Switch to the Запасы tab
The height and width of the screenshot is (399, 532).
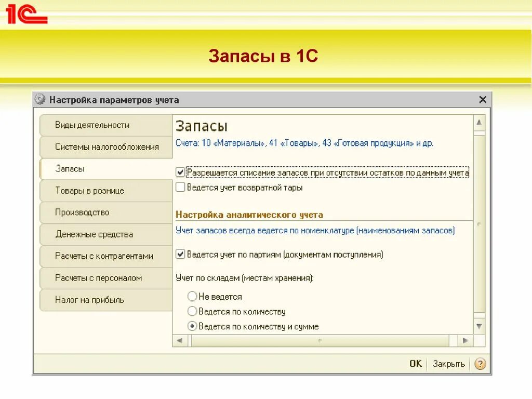(x=106, y=169)
